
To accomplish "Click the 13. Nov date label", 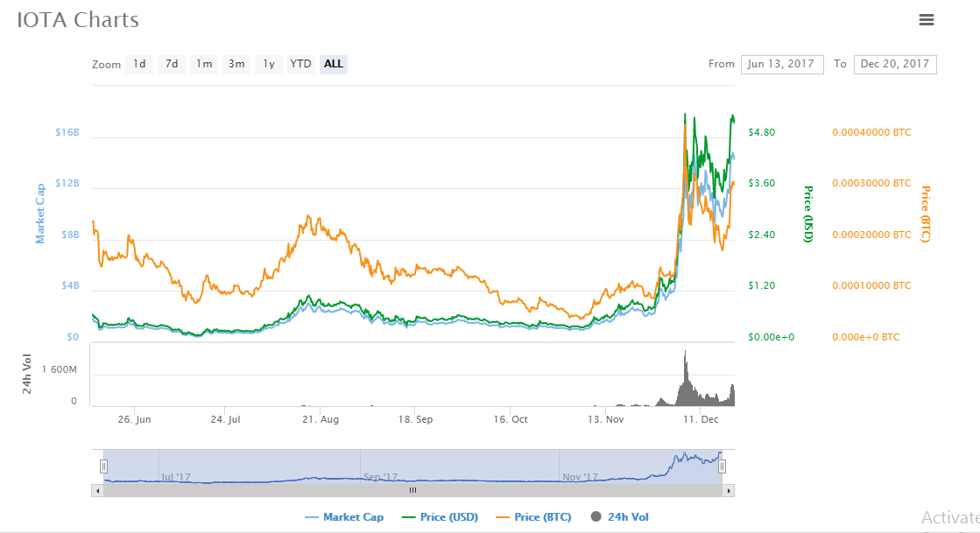I will tap(606, 419).
